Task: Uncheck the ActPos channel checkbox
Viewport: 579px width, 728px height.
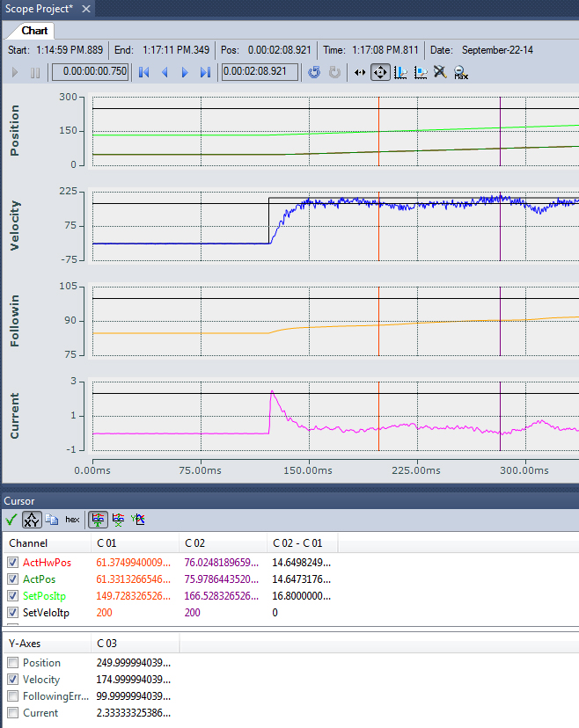Action: pos(12,579)
